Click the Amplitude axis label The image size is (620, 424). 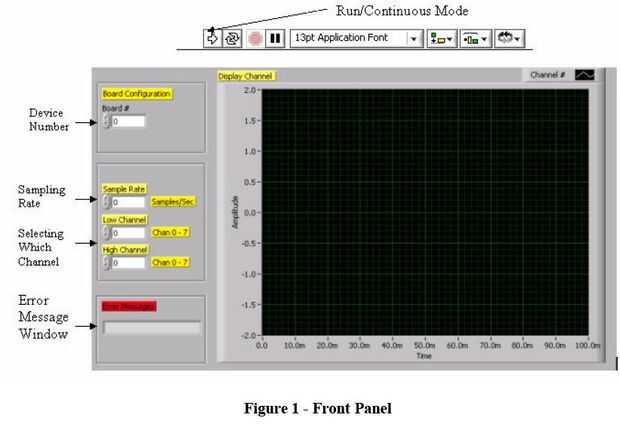pos(235,212)
